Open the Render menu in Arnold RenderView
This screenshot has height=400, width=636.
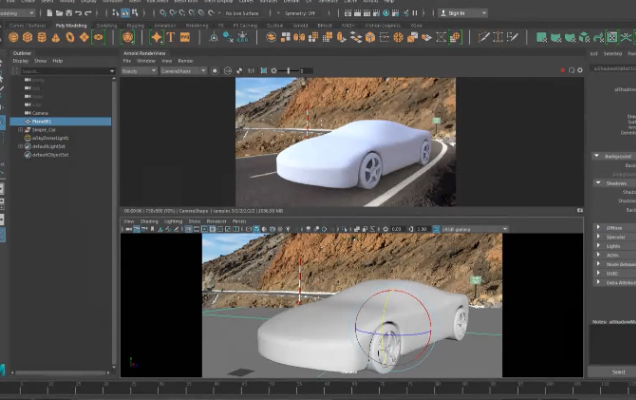185,61
